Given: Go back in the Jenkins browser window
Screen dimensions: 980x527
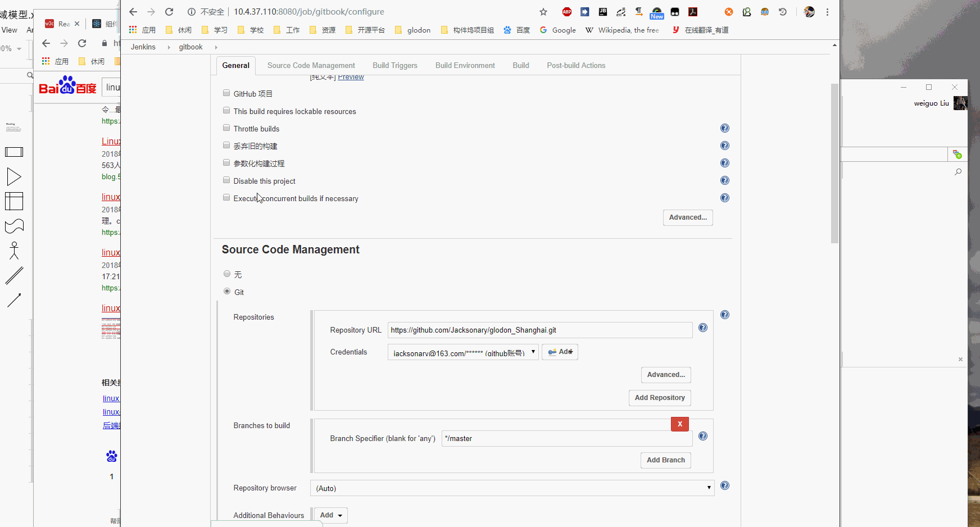Looking at the screenshot, I should (133, 12).
